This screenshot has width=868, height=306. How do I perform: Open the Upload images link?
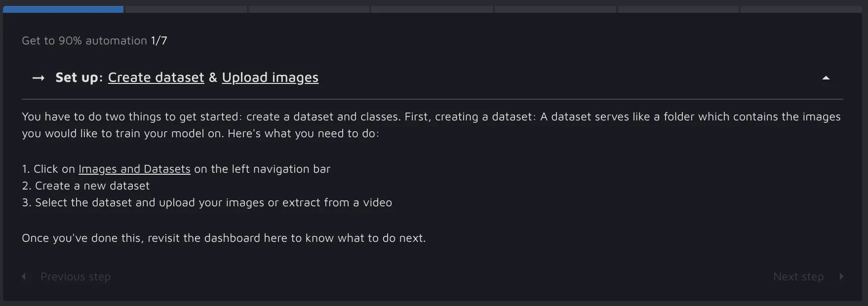point(270,77)
